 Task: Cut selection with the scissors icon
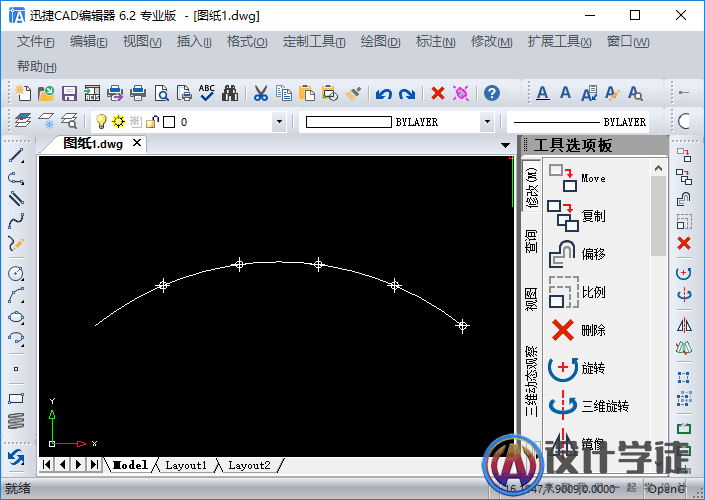(260, 93)
